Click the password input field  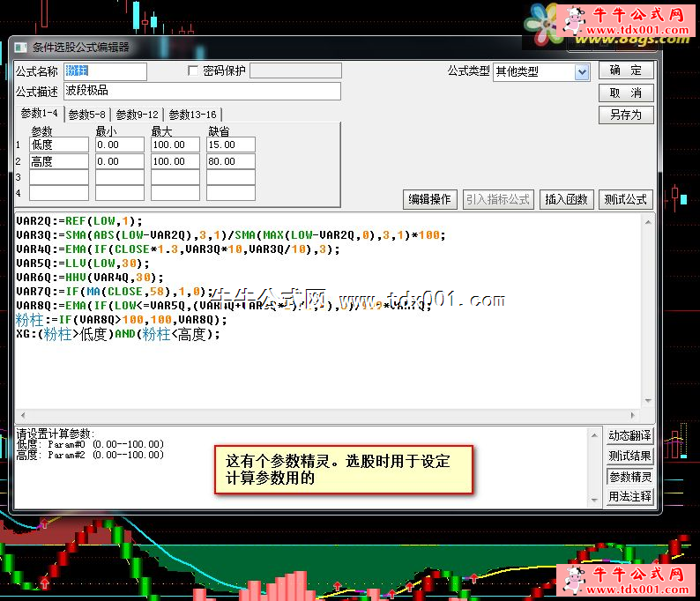click(x=295, y=70)
